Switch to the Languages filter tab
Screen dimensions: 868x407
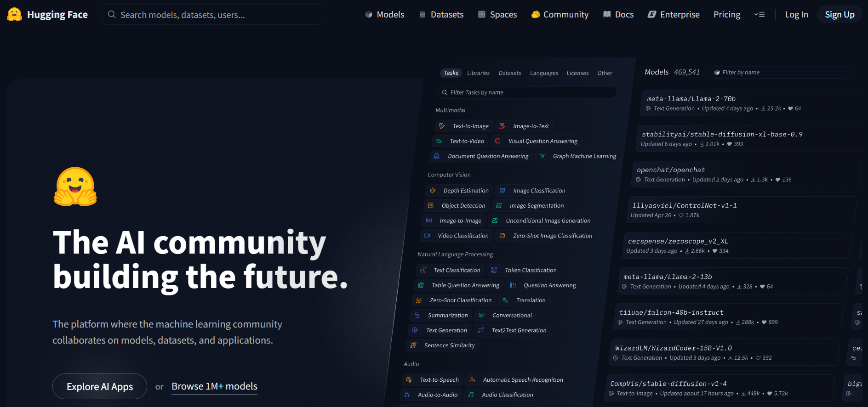(x=544, y=73)
